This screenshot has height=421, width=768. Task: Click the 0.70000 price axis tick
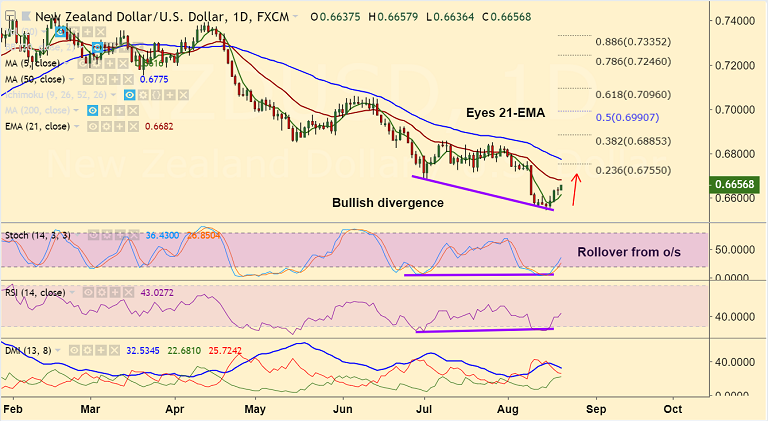coord(735,110)
